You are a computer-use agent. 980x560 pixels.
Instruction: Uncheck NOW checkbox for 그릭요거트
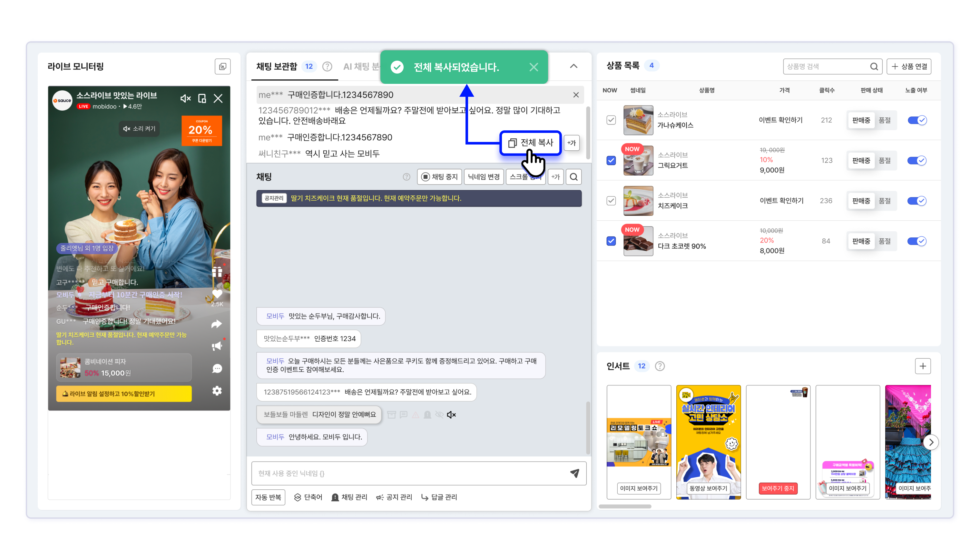611,160
